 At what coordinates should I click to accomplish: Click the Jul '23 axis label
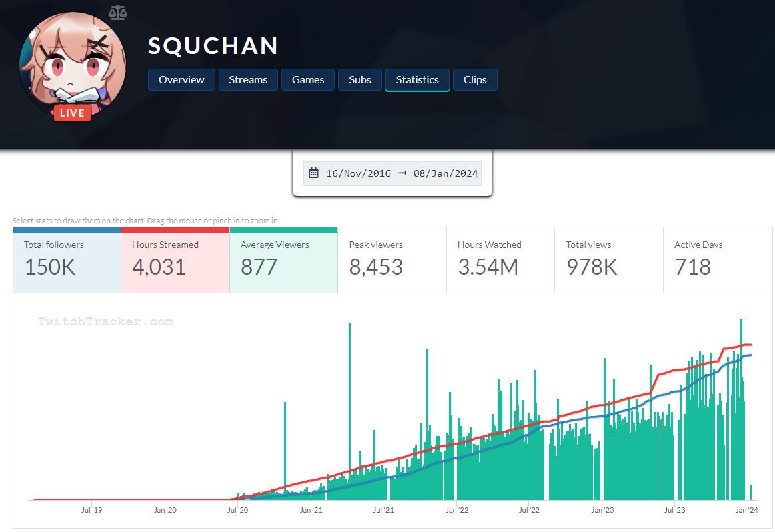tap(675, 510)
